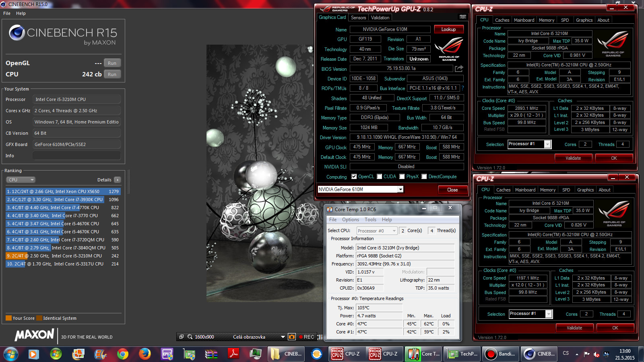Click the Bandicam screenshot camera icon
The width and height of the screenshot is (644, 362).
pyautogui.click(x=292, y=337)
